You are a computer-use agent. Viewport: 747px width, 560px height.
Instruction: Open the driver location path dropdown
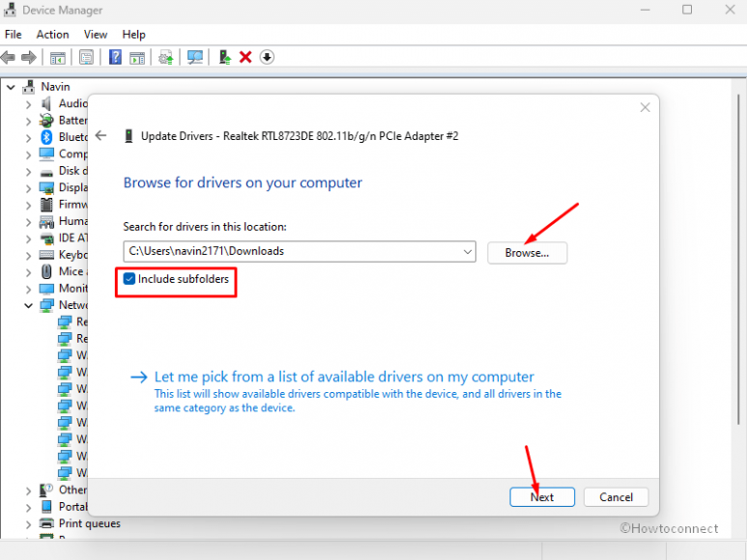(x=468, y=251)
